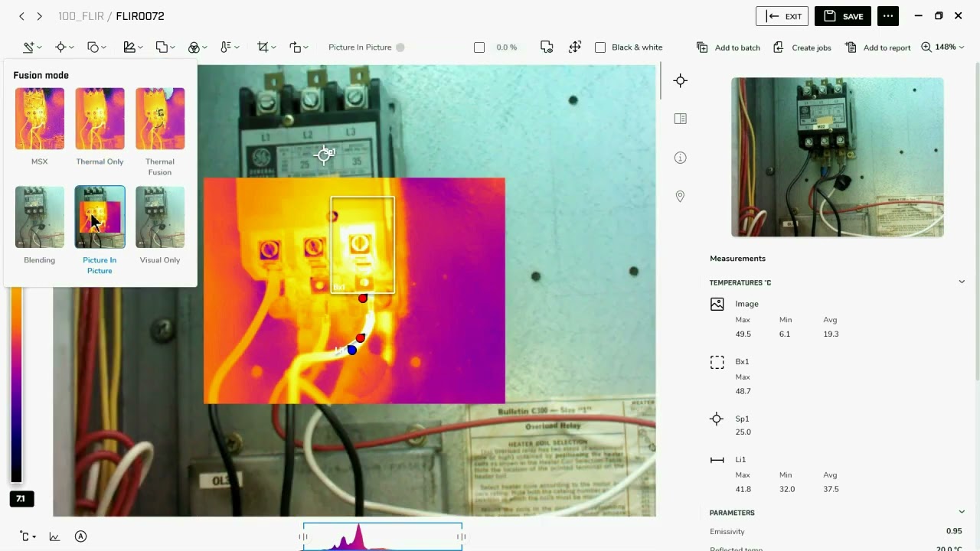
Task: Click the Image Max value 49.5
Action: 743,334
